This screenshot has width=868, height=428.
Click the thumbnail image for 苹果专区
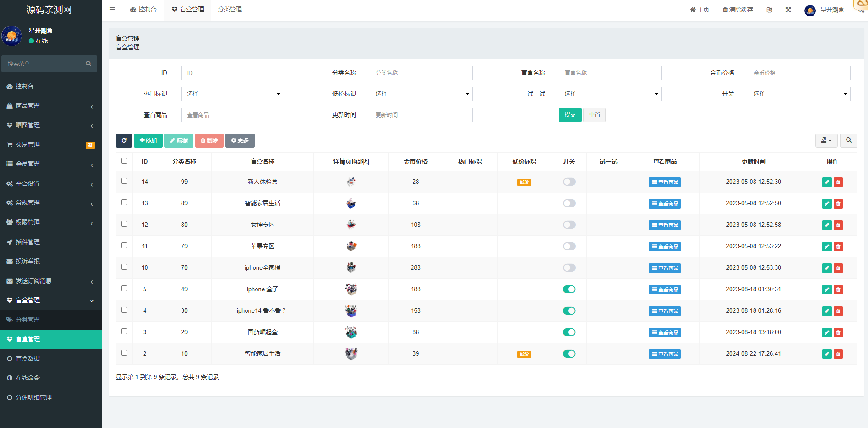[x=351, y=246]
